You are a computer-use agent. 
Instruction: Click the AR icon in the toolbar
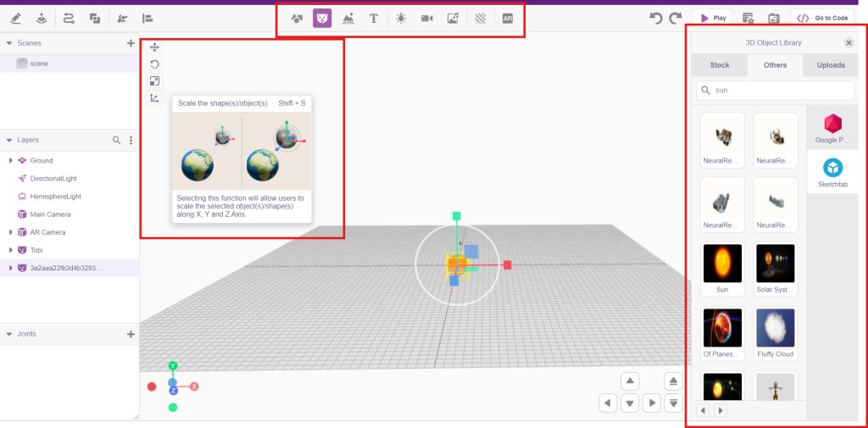(x=507, y=18)
